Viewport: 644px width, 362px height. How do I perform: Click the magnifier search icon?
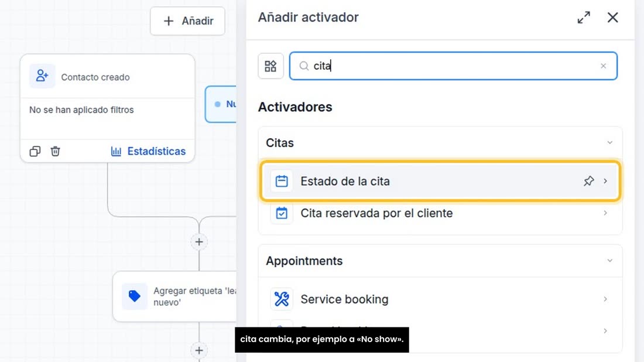(x=303, y=66)
